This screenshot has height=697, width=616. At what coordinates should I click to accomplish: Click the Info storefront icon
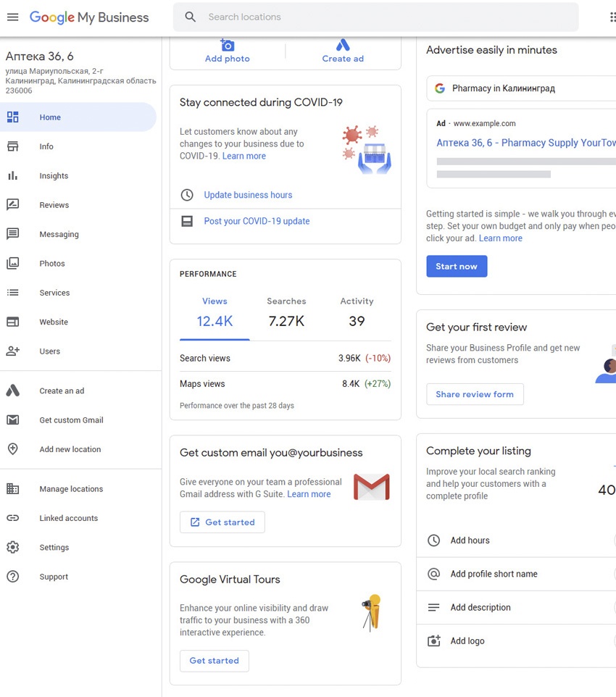13,146
